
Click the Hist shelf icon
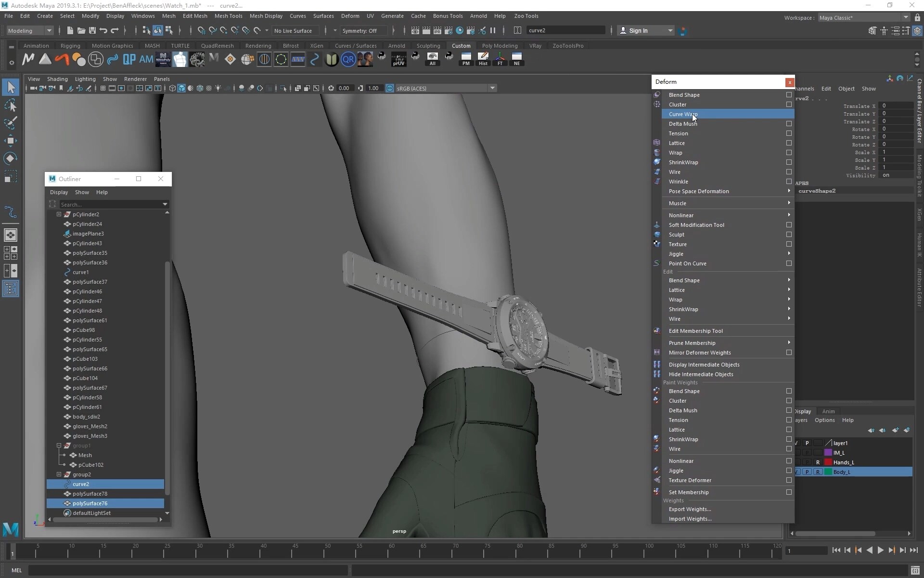483,59
